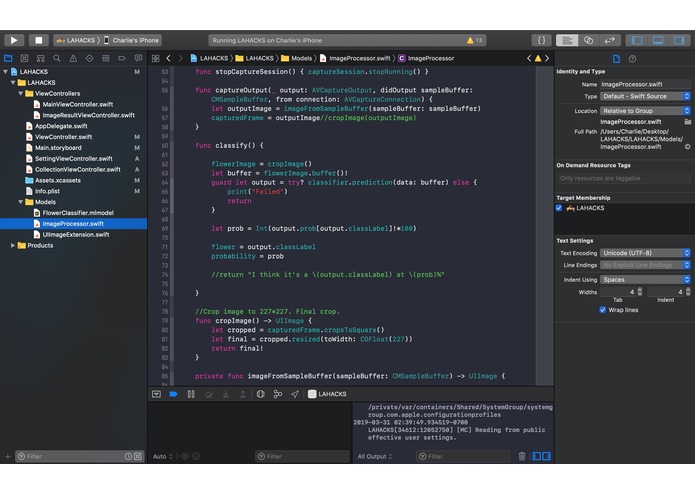Open the test navigator

click(90, 58)
